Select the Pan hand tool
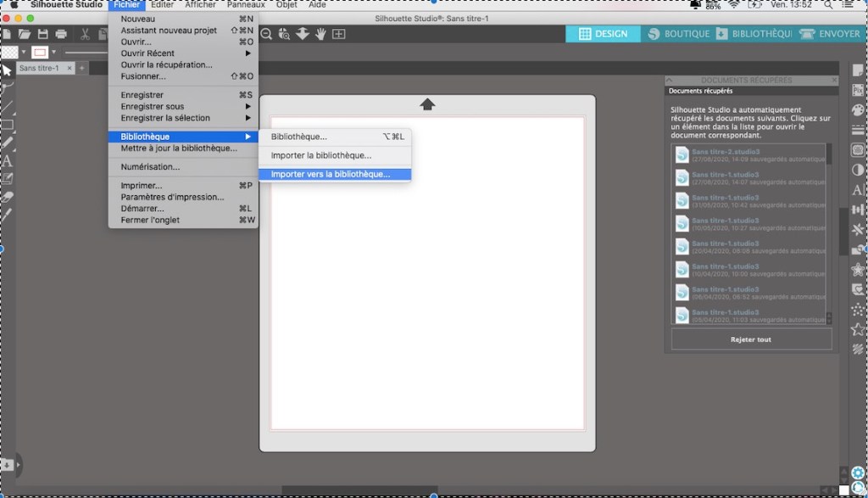The width and height of the screenshot is (868, 498). [x=321, y=34]
